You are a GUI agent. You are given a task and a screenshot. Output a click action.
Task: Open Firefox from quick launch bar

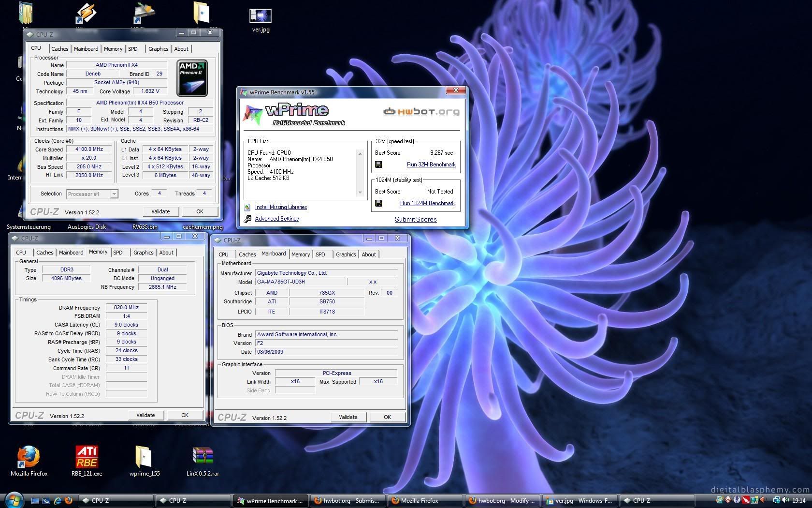[69, 501]
